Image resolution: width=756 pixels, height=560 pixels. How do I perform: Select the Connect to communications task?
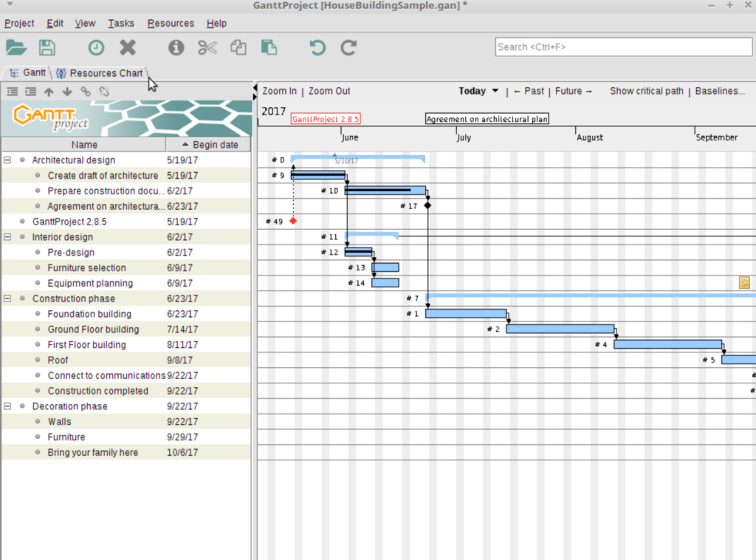[x=126, y=375]
